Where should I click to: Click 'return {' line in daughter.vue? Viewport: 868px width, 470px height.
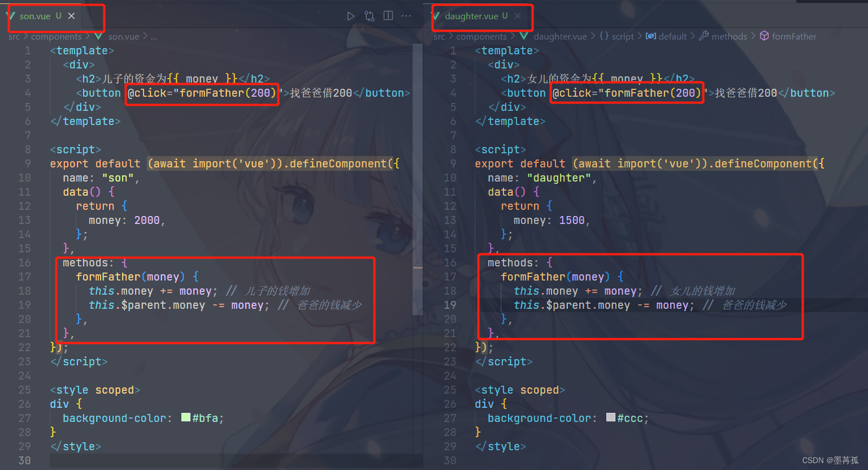point(526,206)
